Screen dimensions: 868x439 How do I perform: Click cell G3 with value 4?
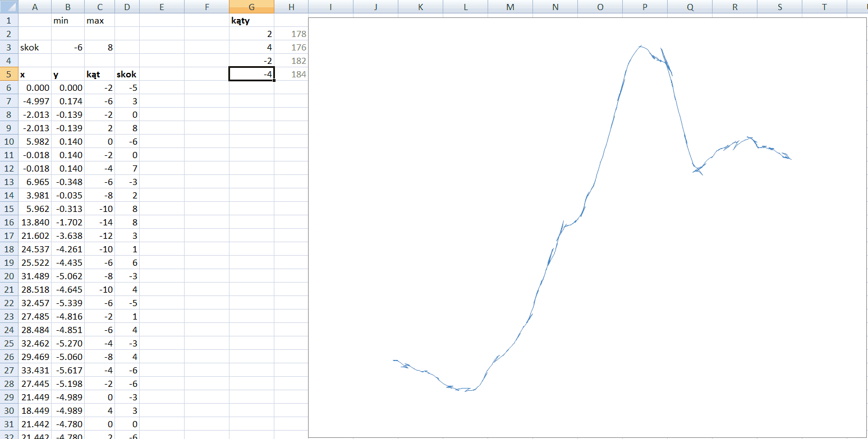click(x=251, y=48)
